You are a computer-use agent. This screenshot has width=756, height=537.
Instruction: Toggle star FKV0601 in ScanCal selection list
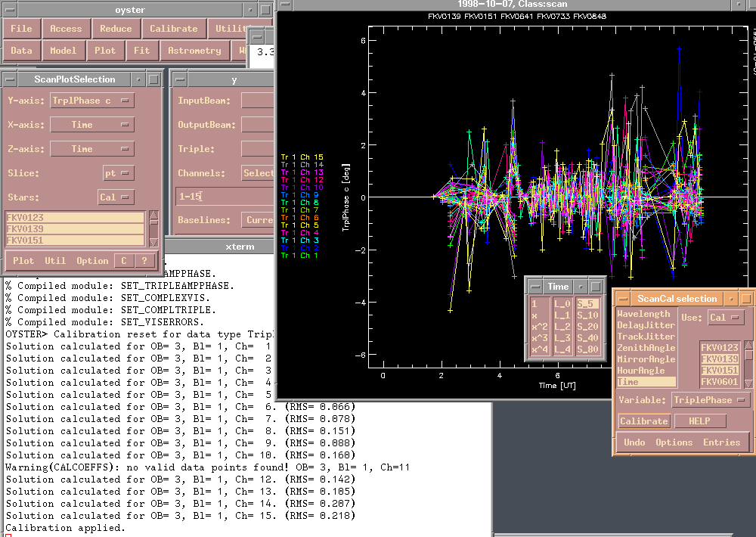click(x=718, y=382)
